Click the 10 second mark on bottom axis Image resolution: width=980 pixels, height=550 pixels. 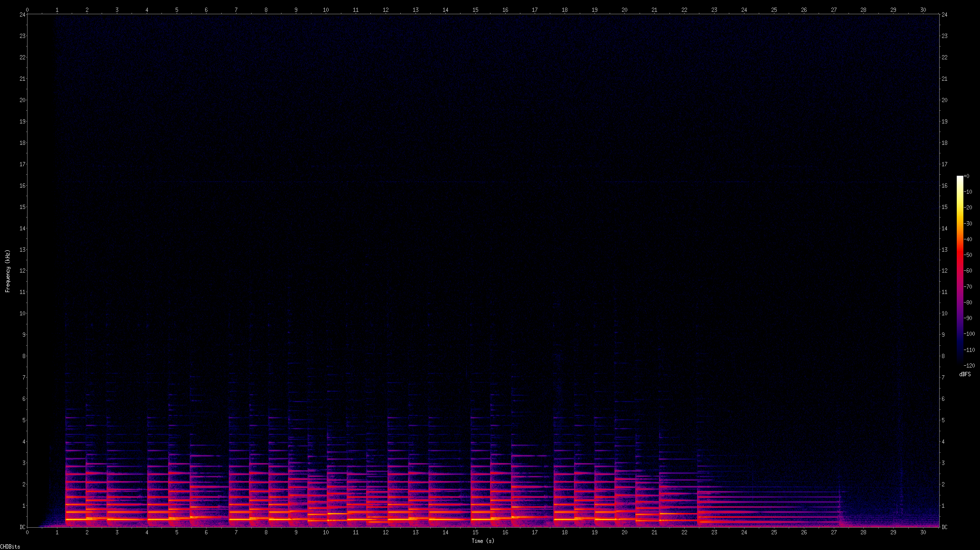(326, 532)
